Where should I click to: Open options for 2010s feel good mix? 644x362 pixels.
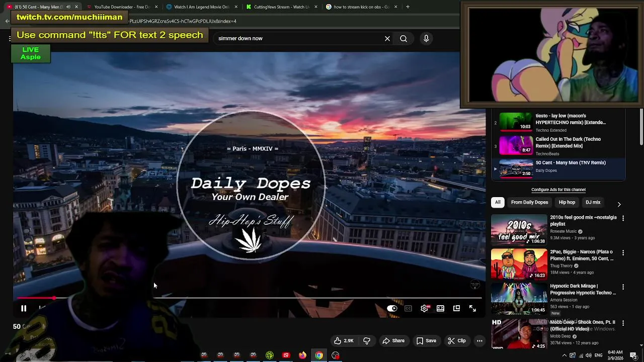(623, 218)
